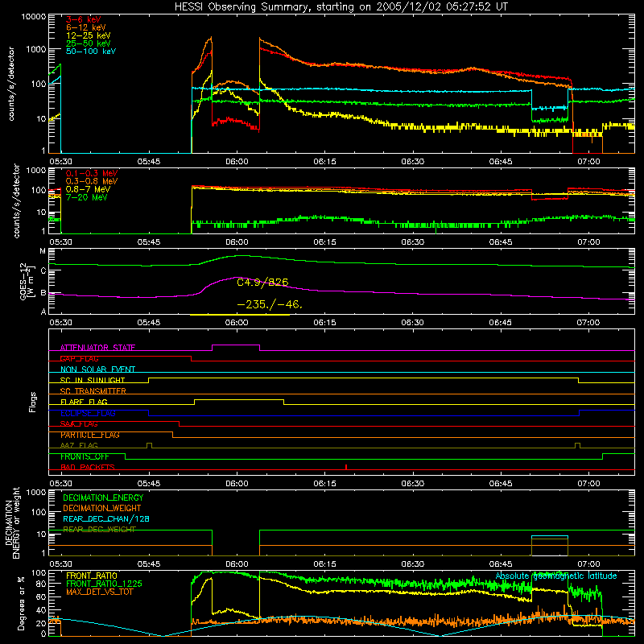Click the 10000 tick label on top panel
644x644 pixels.
[x=34, y=17]
